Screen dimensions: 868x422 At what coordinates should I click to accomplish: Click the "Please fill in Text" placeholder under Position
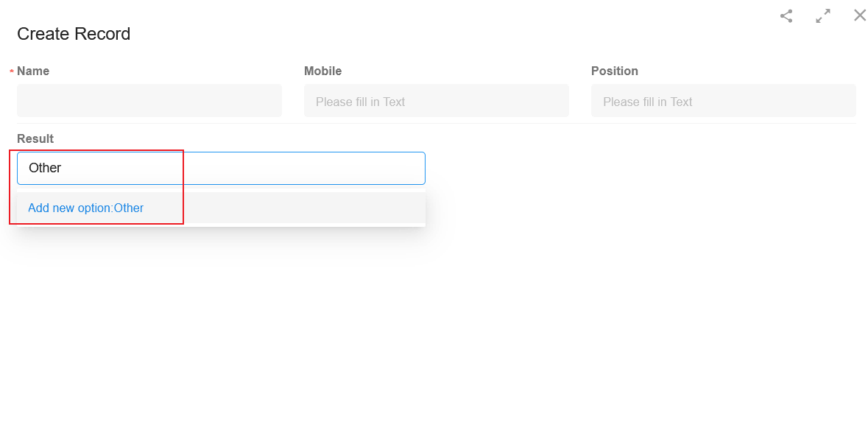click(x=648, y=102)
